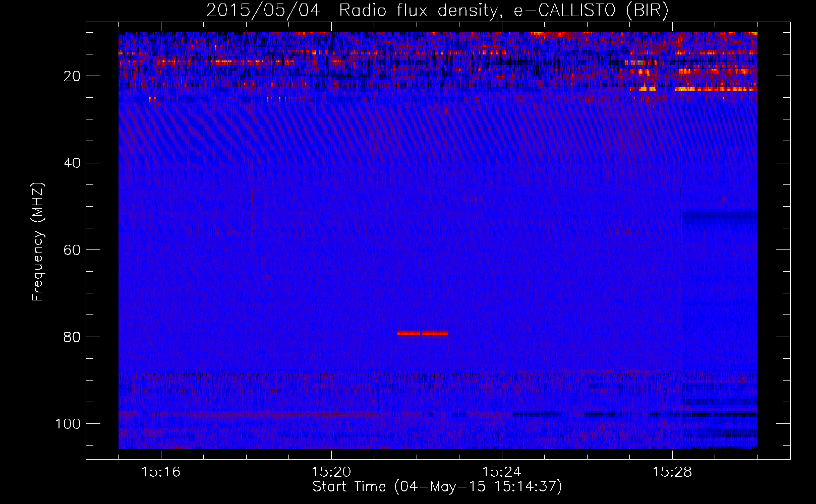
Task: Click the 100 MHz tick label
Action: (68, 424)
